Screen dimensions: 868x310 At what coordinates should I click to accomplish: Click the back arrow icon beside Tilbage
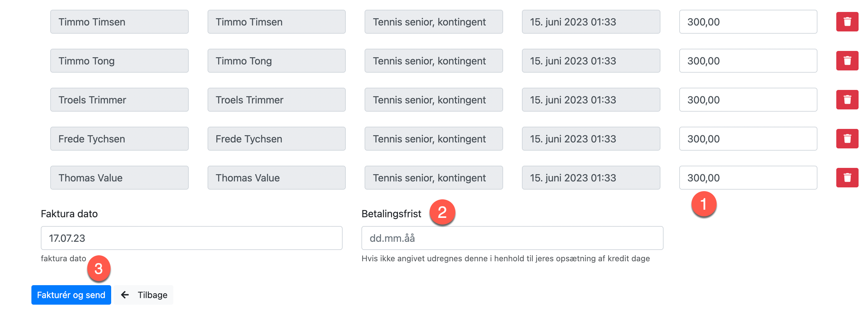tap(125, 295)
